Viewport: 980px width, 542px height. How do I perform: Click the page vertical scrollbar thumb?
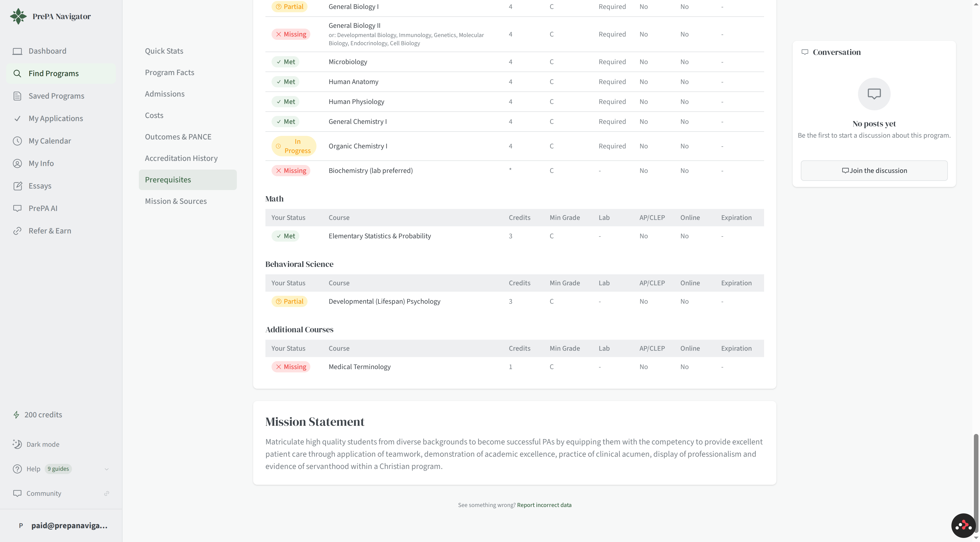[x=976, y=484]
